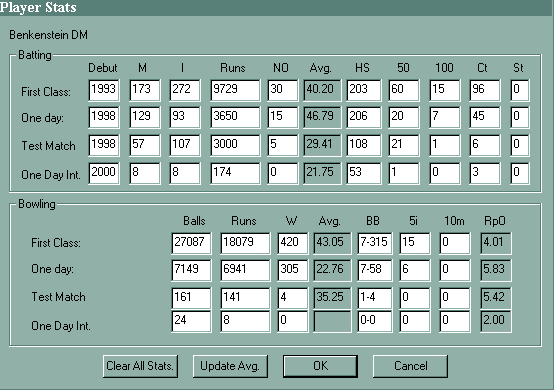Confirm with the OK button
The image size is (554, 390).
click(320, 366)
